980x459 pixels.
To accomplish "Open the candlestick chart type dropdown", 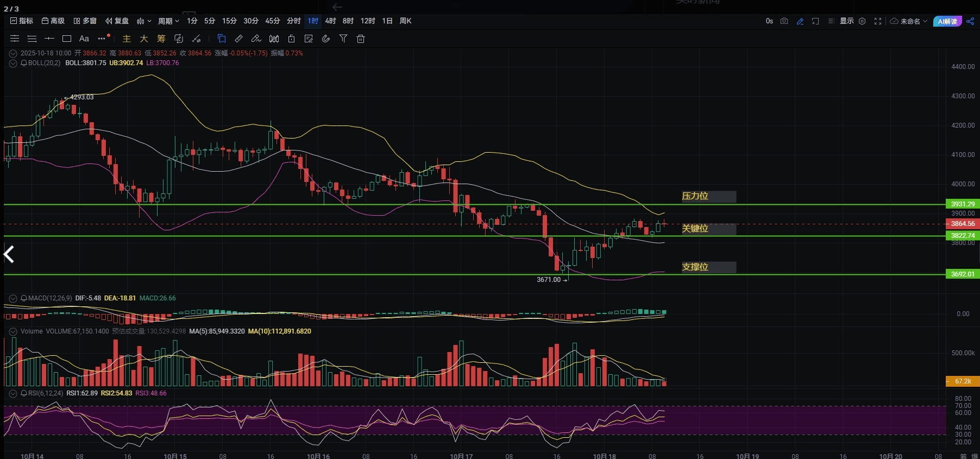I will pos(144,21).
